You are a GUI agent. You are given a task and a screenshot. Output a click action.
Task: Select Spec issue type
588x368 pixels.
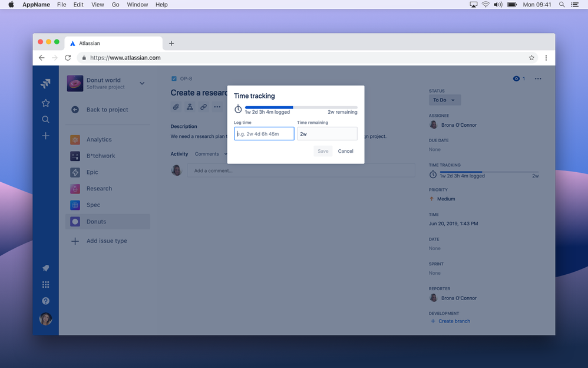(x=108, y=205)
